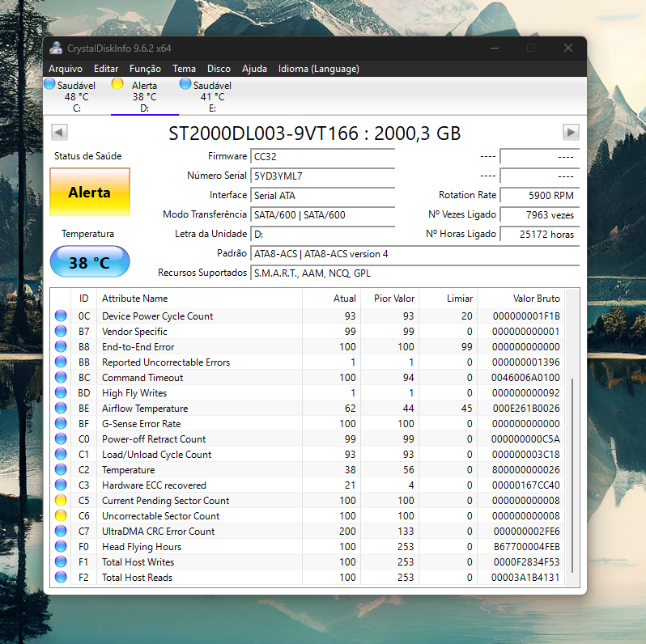The height and width of the screenshot is (644, 646).
Task: Go to previous disk arrow
Action: tap(59, 132)
